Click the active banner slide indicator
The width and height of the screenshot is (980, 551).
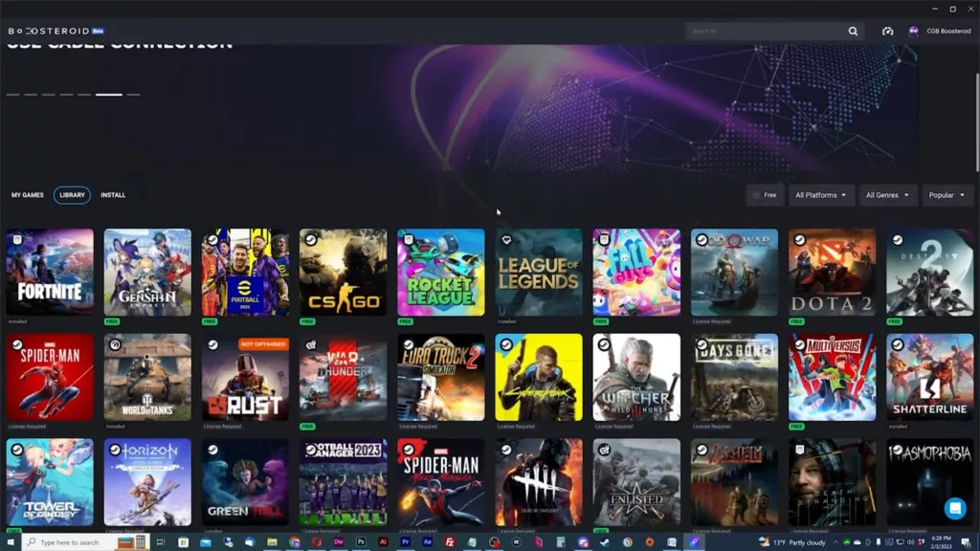click(x=109, y=95)
